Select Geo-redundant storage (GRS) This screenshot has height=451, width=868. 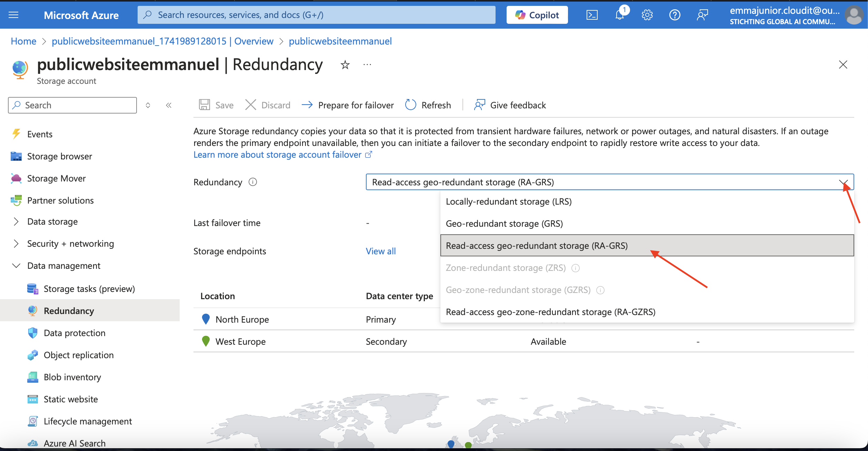tap(647, 224)
